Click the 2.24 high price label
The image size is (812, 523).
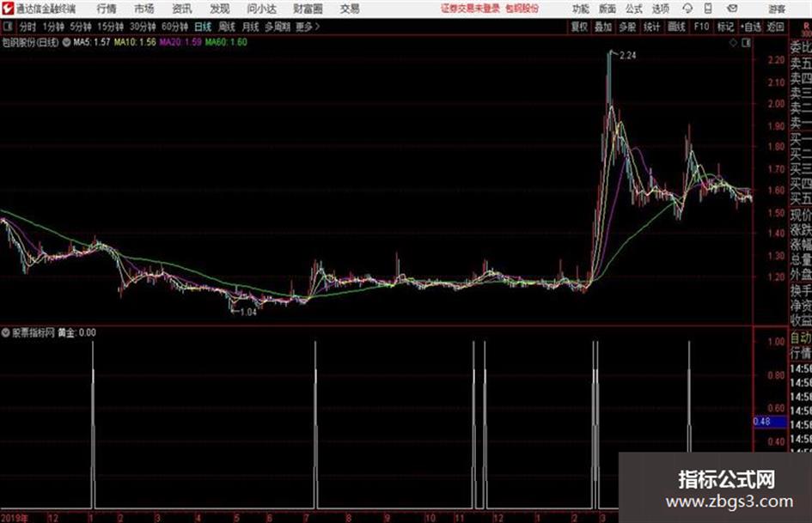[627, 56]
